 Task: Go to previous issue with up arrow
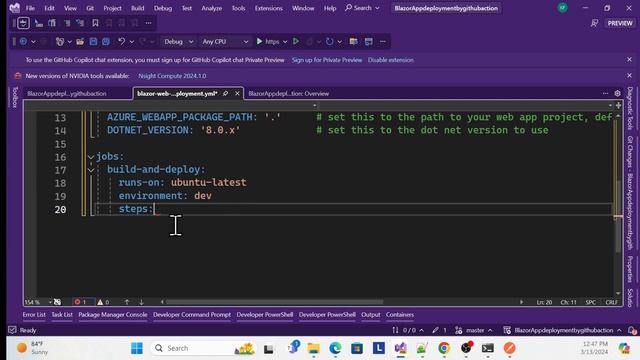127,302
